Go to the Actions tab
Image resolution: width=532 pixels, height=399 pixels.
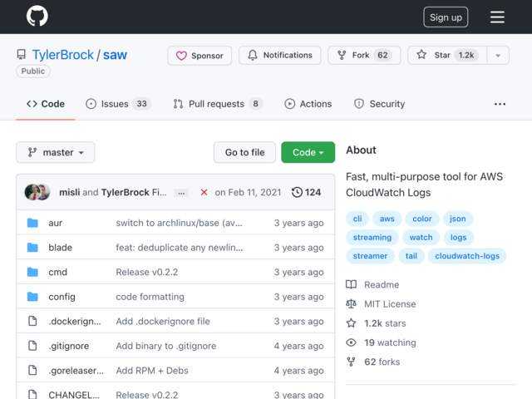click(308, 104)
